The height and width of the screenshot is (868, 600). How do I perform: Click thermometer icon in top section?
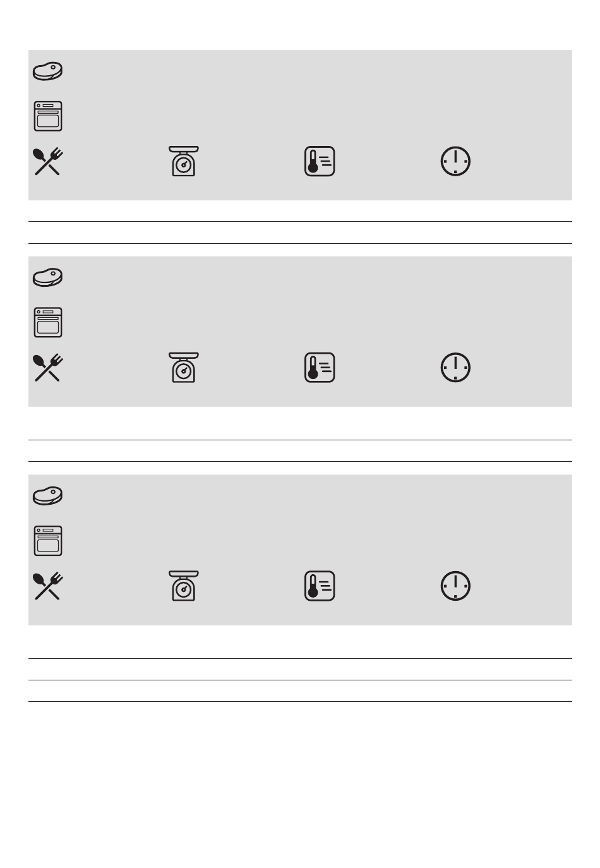tap(320, 162)
